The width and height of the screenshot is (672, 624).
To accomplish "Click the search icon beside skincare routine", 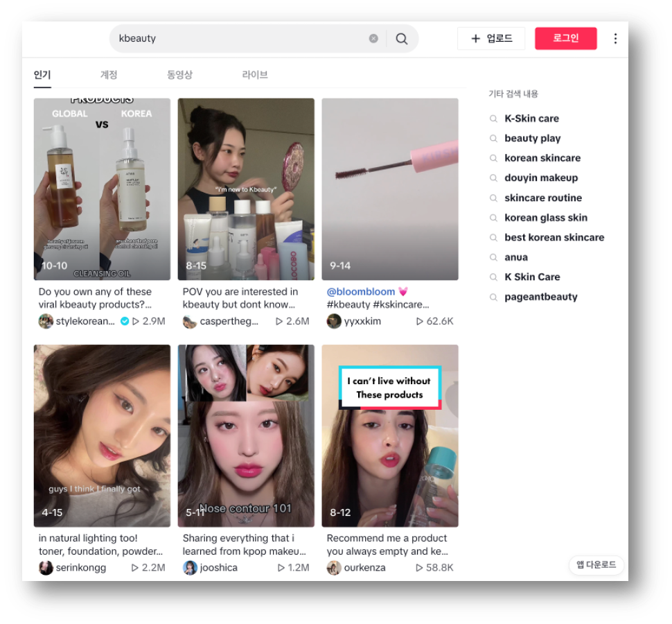I will coord(493,198).
